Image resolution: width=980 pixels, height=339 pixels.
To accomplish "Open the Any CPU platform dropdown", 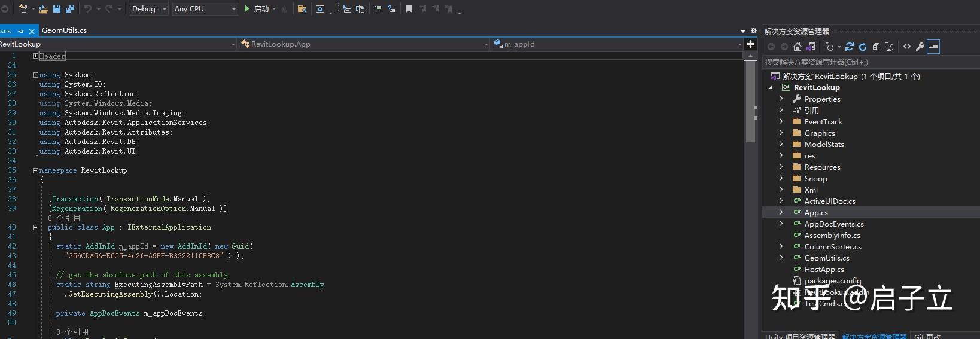I will point(205,9).
